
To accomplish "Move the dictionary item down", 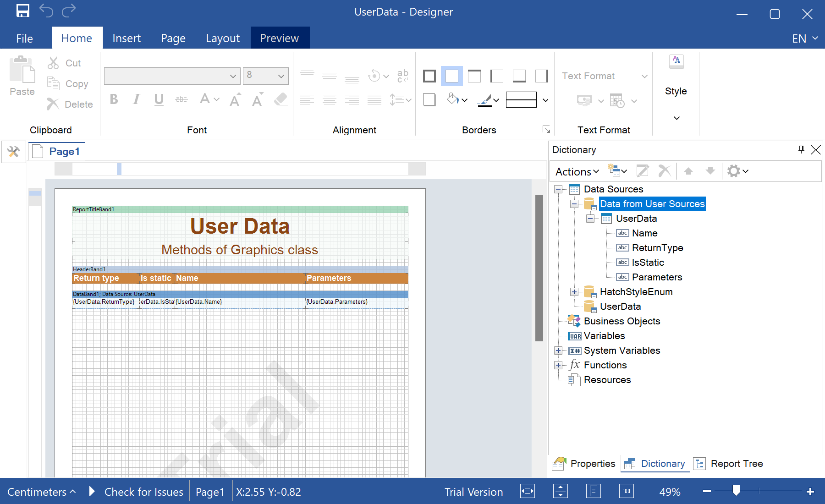I will (710, 171).
